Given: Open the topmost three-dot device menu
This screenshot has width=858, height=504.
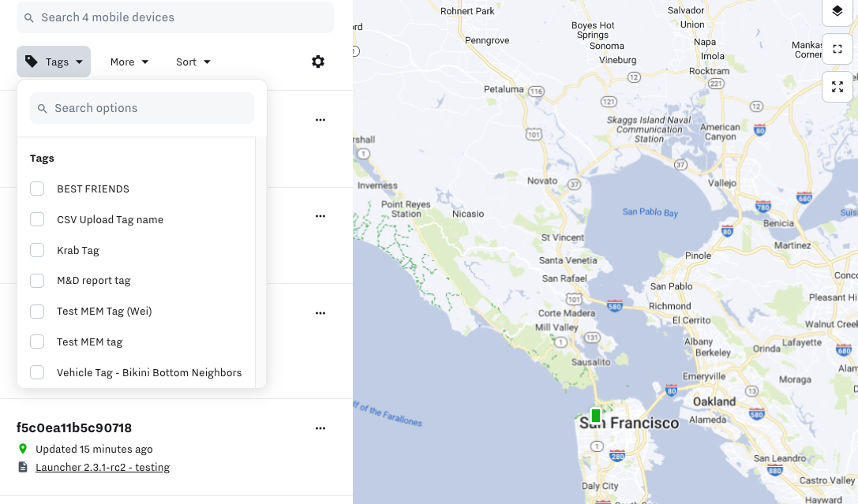Looking at the screenshot, I should tap(320, 120).
